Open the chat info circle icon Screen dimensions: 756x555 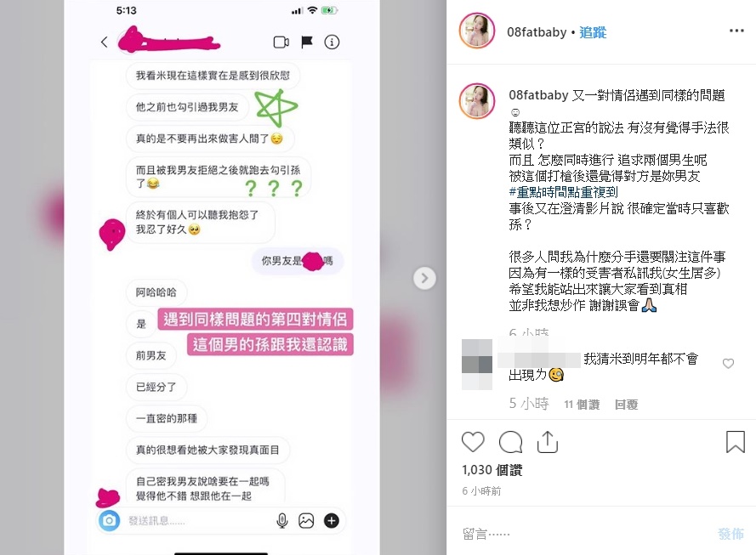click(x=332, y=42)
